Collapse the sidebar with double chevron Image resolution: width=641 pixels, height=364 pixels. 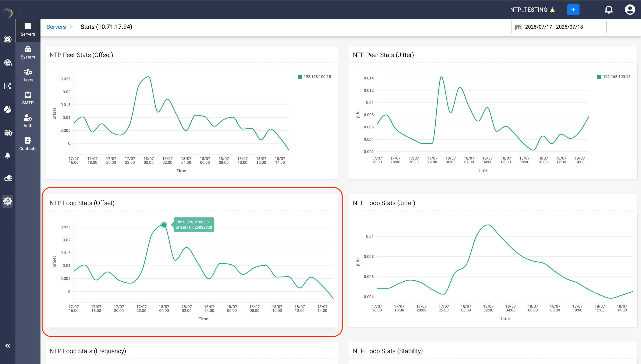coord(8,346)
